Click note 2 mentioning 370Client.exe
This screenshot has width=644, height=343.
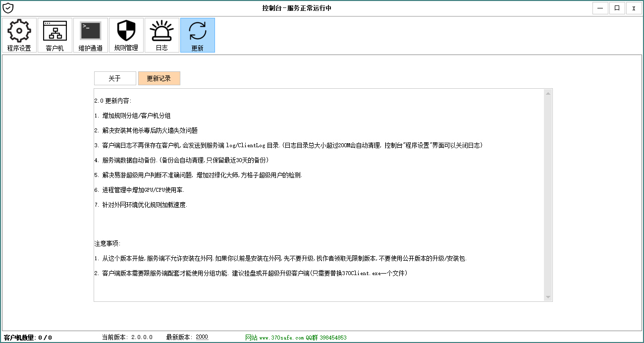pos(251,273)
